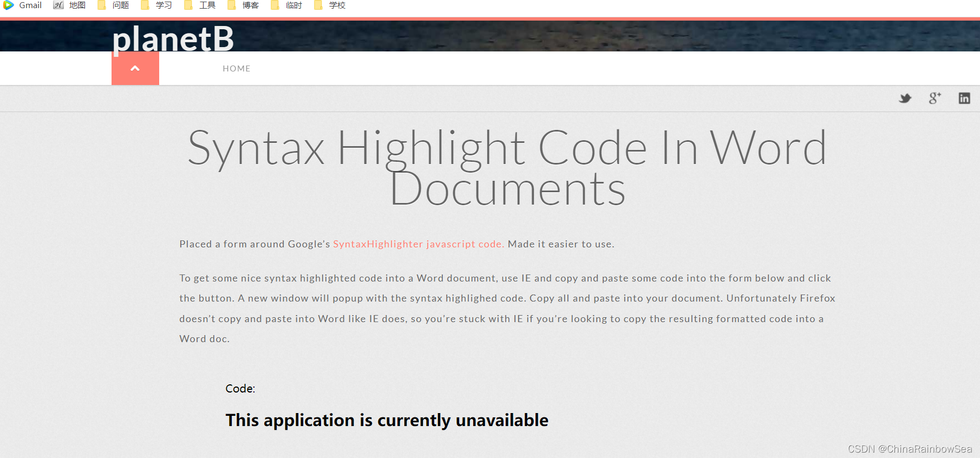Open the 博客 bookmarks folder
Screen dimensions: 980x458
click(x=243, y=5)
